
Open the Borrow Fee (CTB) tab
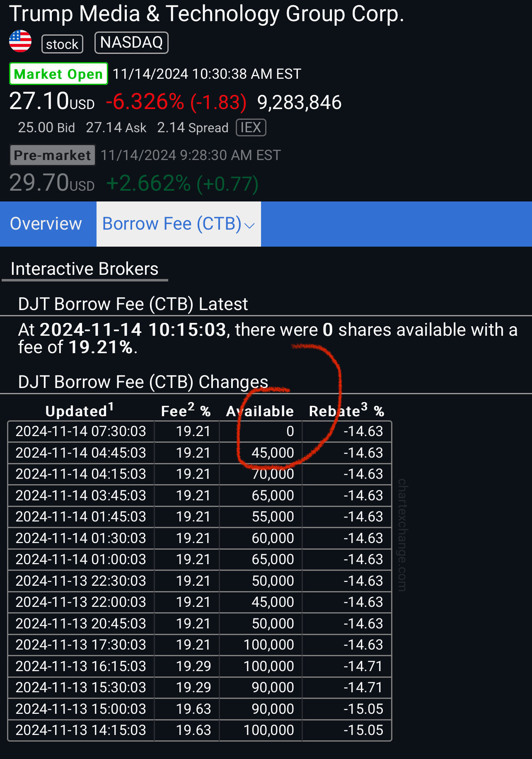179,224
